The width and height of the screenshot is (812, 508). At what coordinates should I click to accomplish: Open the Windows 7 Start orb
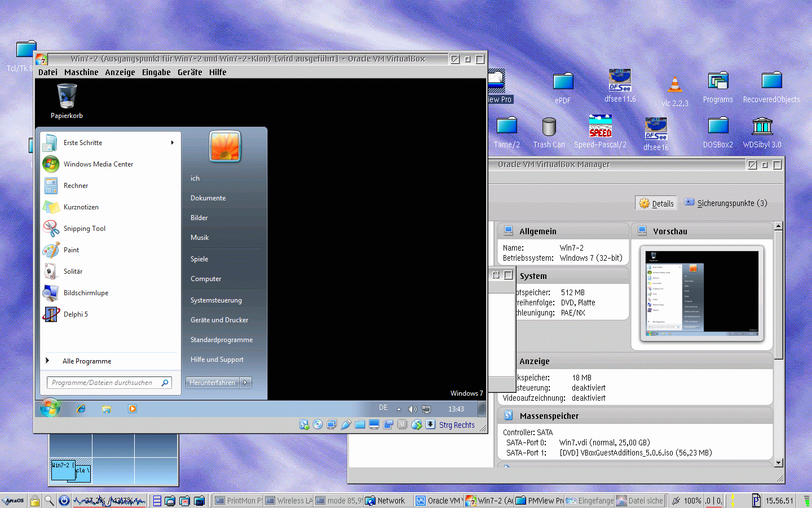click(50, 408)
